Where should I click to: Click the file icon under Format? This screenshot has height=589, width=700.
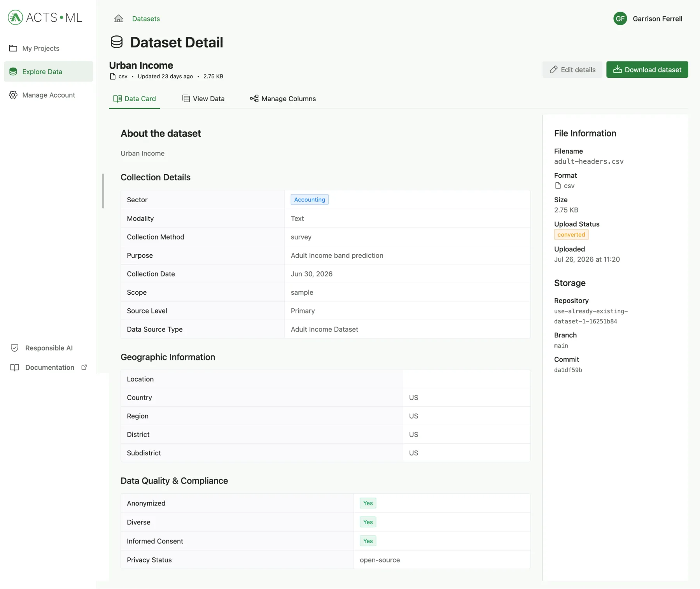tap(558, 185)
